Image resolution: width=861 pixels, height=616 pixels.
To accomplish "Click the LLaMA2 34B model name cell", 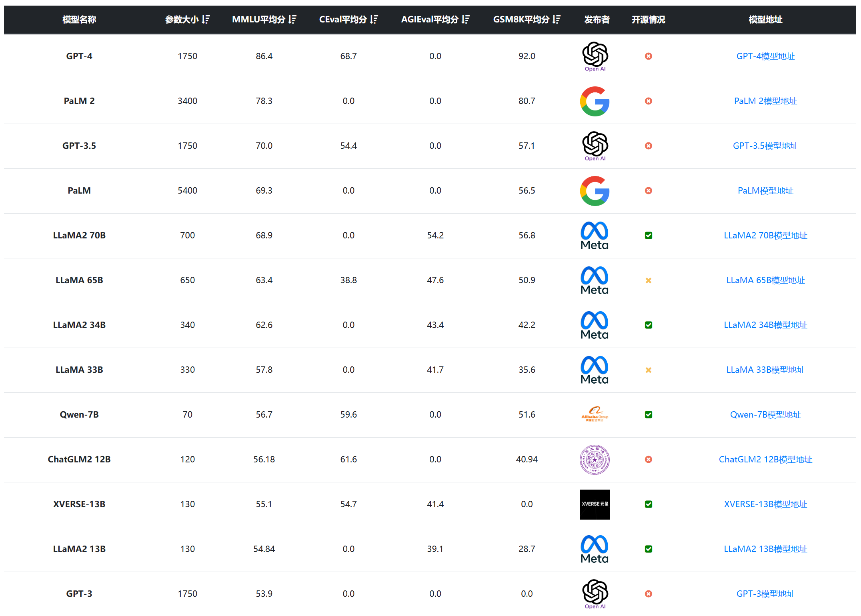I will [79, 325].
